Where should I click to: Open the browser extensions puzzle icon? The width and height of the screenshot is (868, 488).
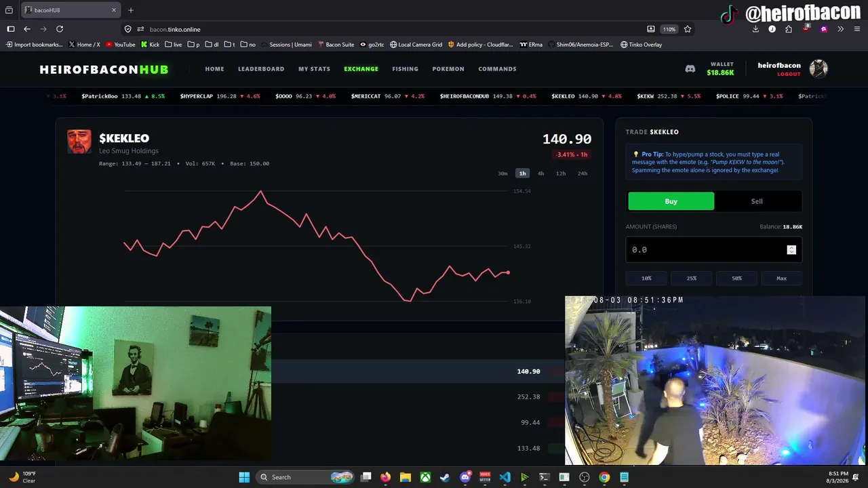[789, 29]
